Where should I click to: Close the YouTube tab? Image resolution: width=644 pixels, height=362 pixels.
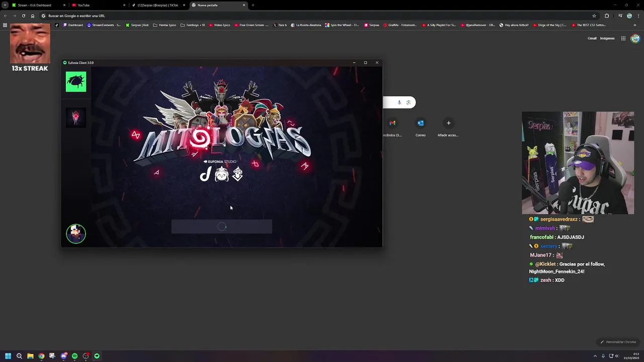tap(124, 5)
